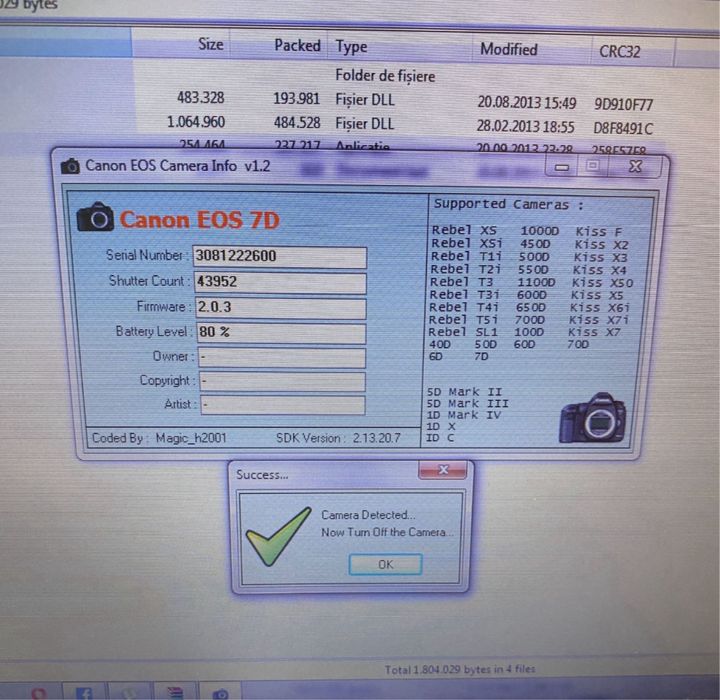Click the DSLR camera picture under Supported Cameras
The width and height of the screenshot is (720, 700).
click(x=592, y=418)
